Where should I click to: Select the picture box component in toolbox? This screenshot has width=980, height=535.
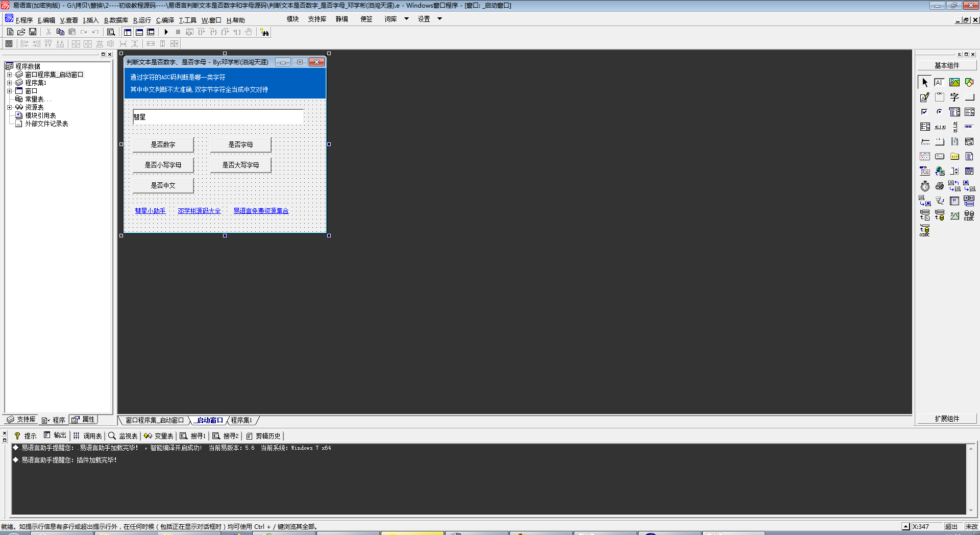(x=954, y=82)
